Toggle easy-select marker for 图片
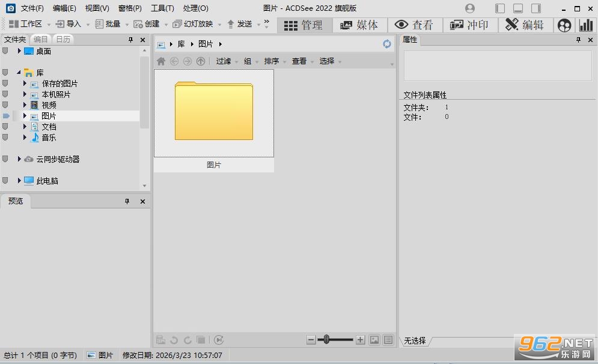The height and width of the screenshot is (364, 598). tap(6, 115)
